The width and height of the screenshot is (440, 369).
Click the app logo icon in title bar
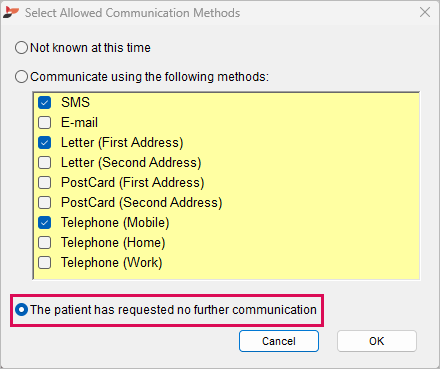11,13
